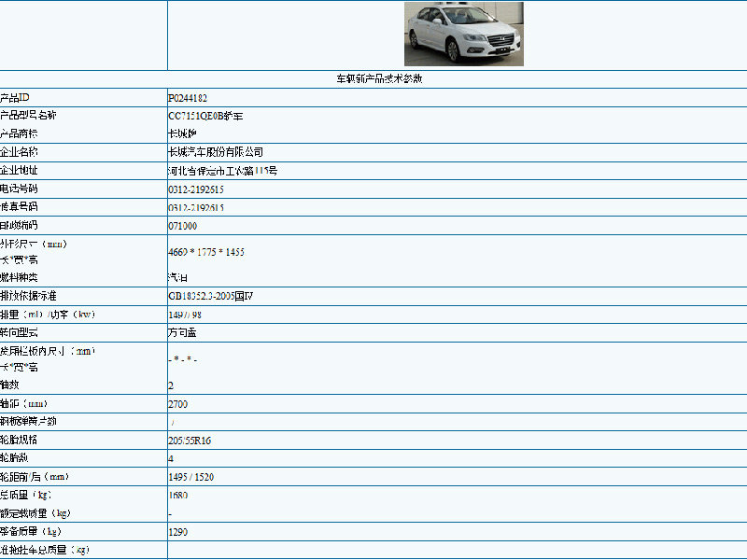Select the table heading 车辆新产品技术参数
This screenshot has height=560, width=747.
coord(379,79)
